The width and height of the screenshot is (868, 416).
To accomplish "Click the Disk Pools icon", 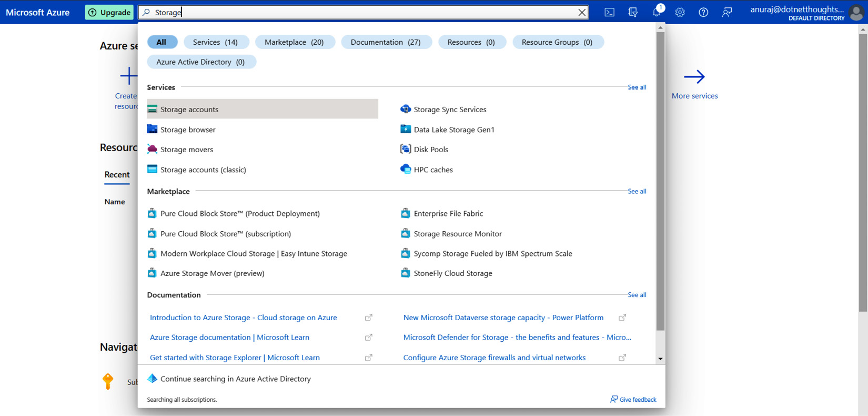I will 406,149.
